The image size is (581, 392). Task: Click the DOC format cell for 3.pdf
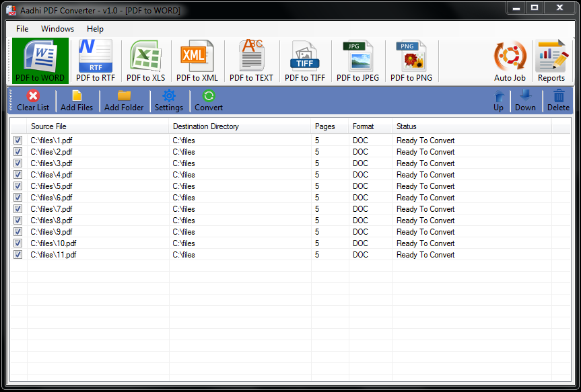pos(361,163)
